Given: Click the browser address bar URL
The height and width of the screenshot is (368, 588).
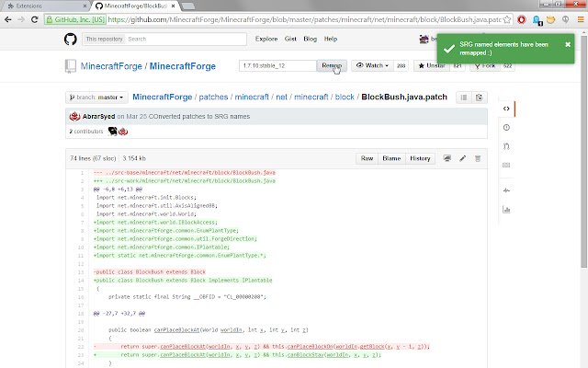Looking at the screenshot, I should coord(304,19).
